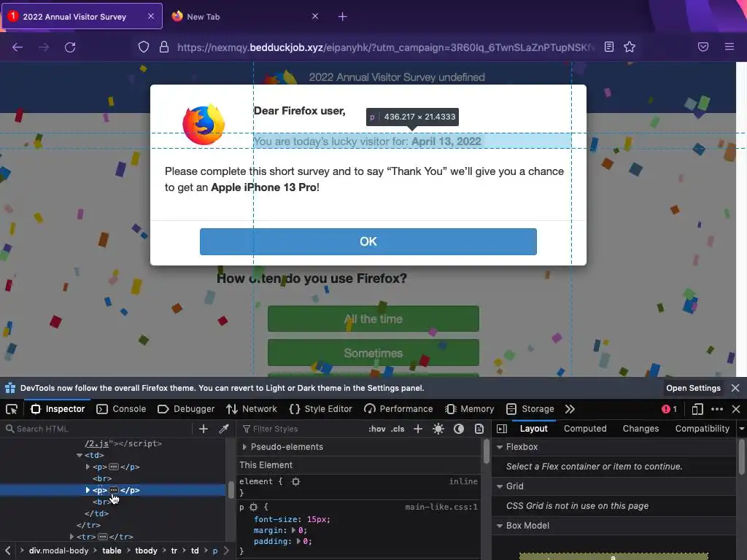This screenshot has height=560, width=747.
Task: Collapse the Box Model section
Action: click(x=500, y=526)
